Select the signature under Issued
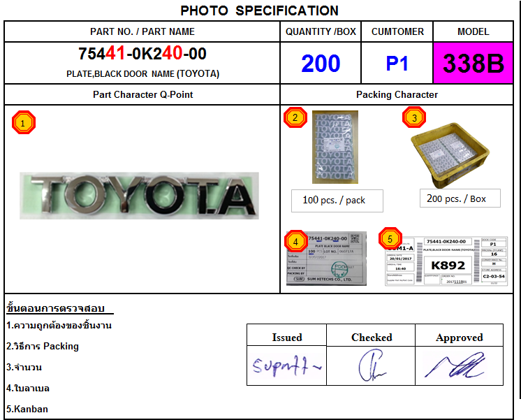This screenshot has height=420, width=521. pyautogui.click(x=287, y=365)
